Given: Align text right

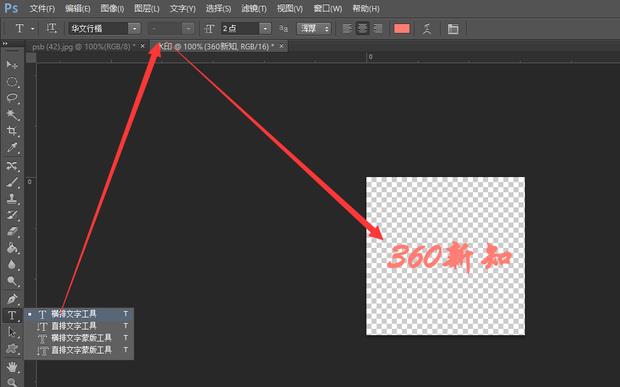Looking at the screenshot, I should click(378, 28).
